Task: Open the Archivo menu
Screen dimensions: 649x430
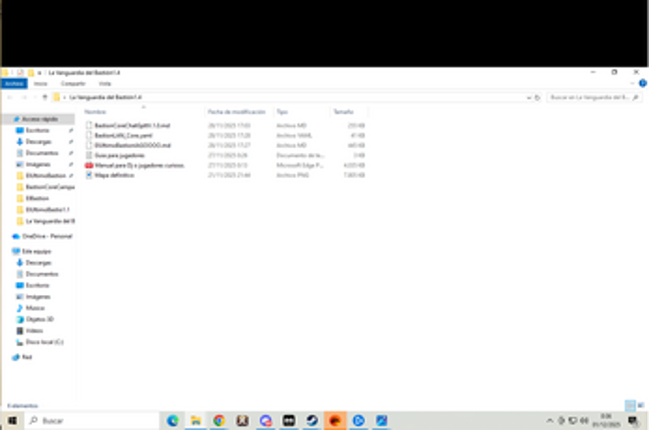Action: [14, 84]
